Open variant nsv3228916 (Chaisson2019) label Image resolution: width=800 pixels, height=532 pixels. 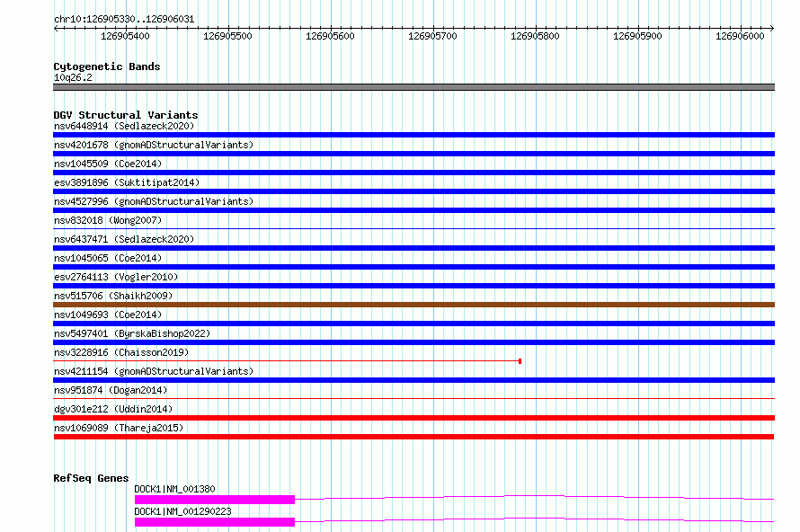(121, 352)
